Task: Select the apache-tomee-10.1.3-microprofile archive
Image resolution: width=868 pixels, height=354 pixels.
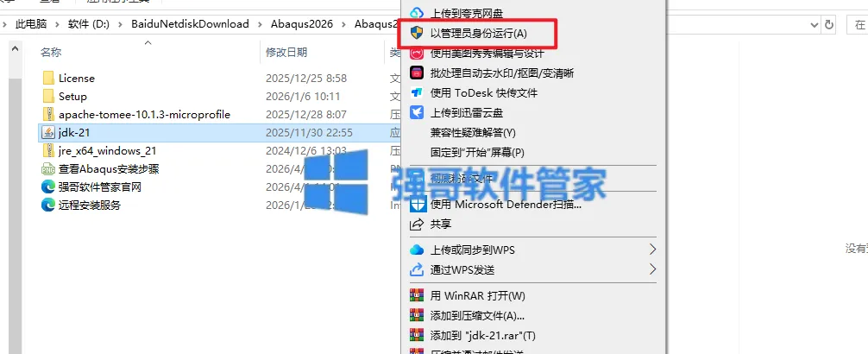Action: tap(144, 115)
